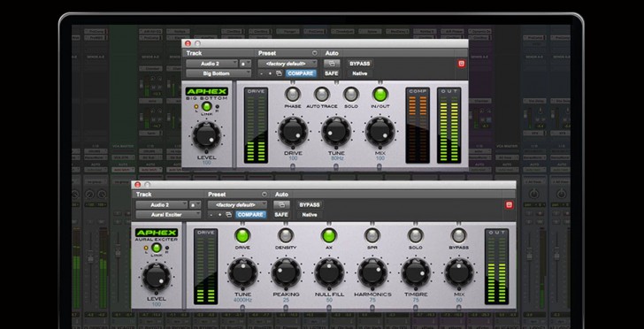Enable AUTO TRACE in Big Bottom
Screen dimensions: 644x329
[322, 94]
